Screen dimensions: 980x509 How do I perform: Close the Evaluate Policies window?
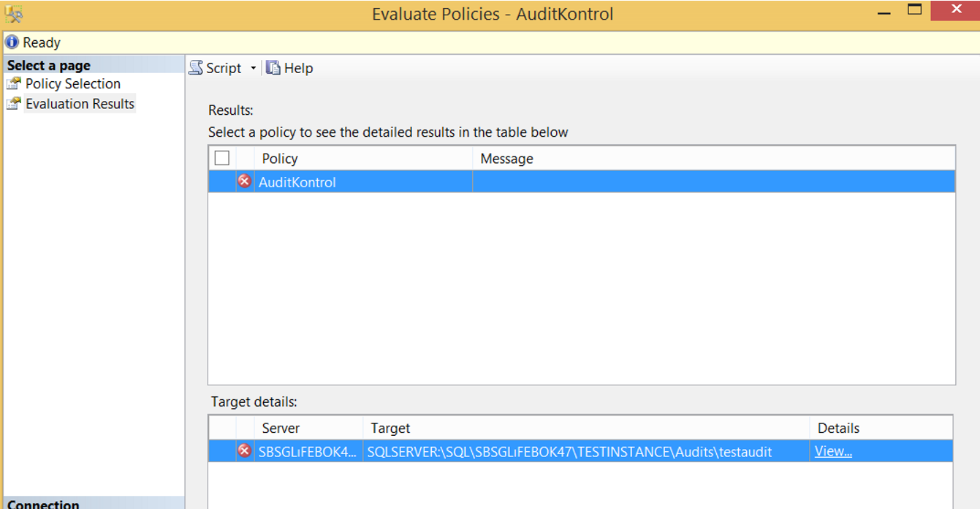(x=956, y=10)
